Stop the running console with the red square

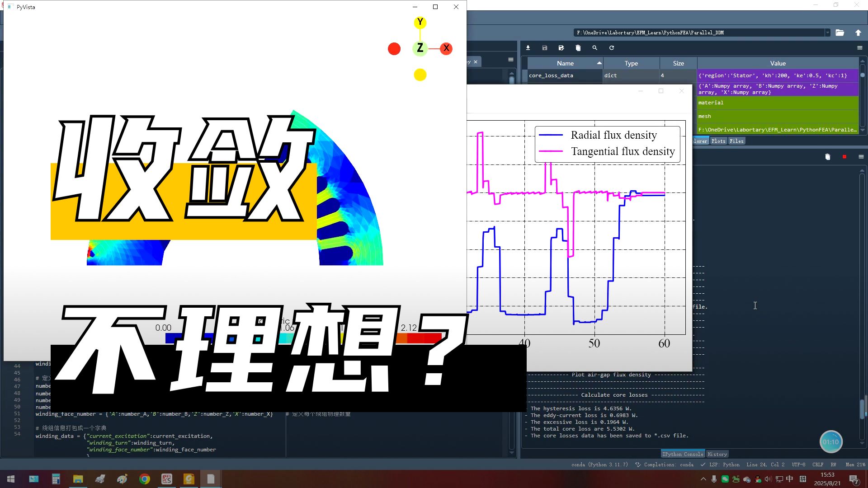point(844,157)
